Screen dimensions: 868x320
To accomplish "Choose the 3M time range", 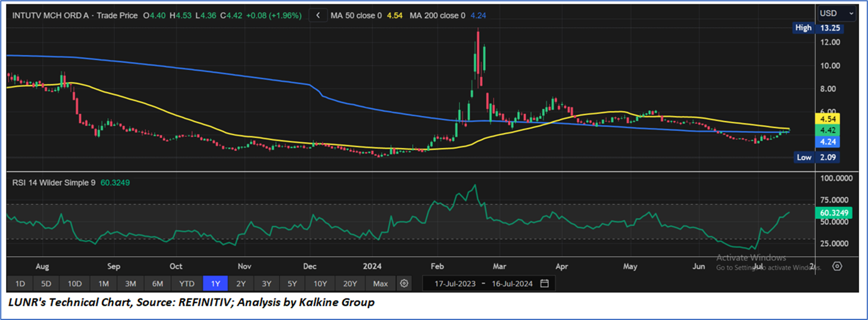I will click(x=130, y=283).
